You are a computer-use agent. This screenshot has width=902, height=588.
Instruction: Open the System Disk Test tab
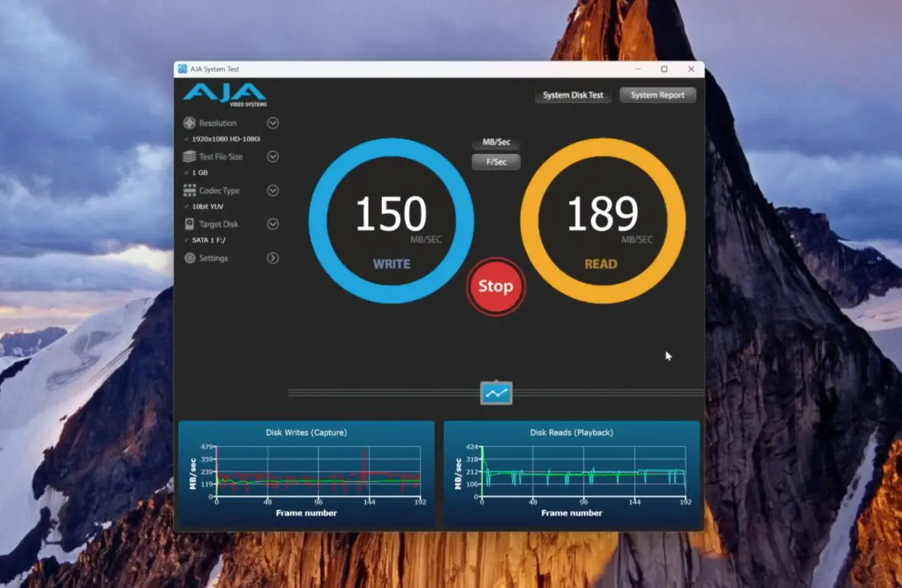pos(573,95)
